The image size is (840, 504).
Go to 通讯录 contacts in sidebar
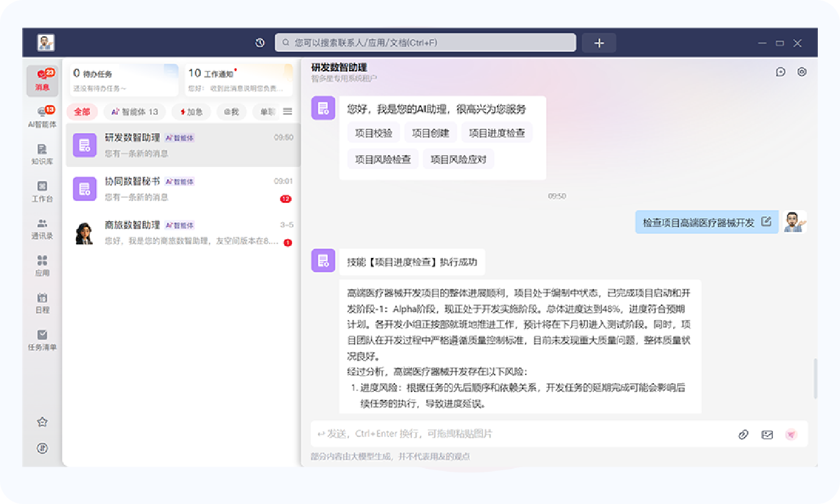click(x=42, y=229)
